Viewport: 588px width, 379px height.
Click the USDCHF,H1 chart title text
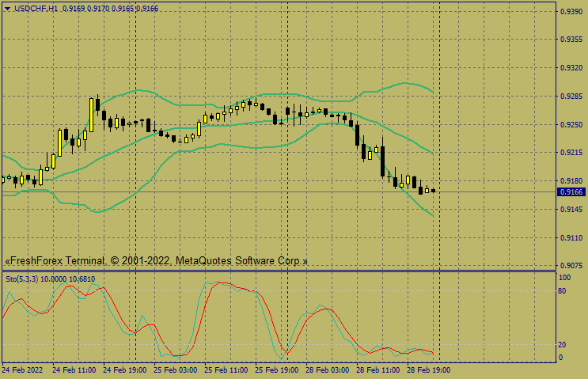pos(36,9)
